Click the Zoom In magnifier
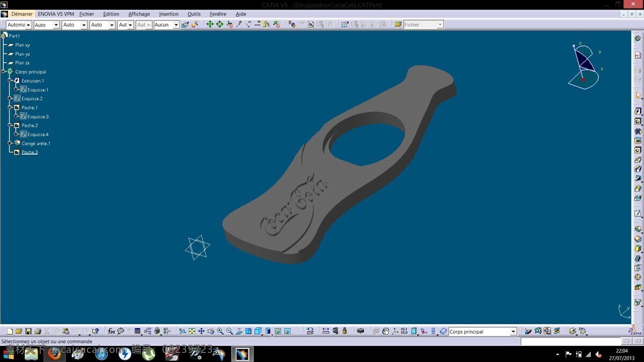The height and width of the screenshot is (362, 644). click(x=220, y=331)
